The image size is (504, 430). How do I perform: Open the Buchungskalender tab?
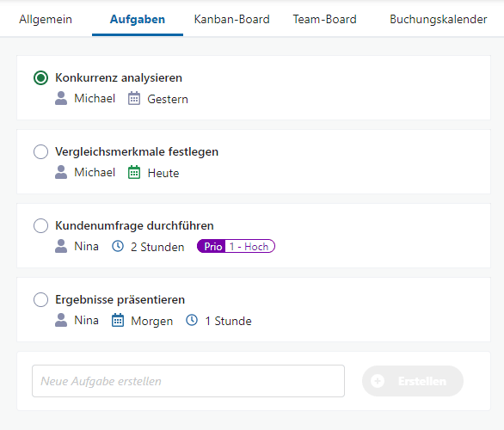[439, 19]
